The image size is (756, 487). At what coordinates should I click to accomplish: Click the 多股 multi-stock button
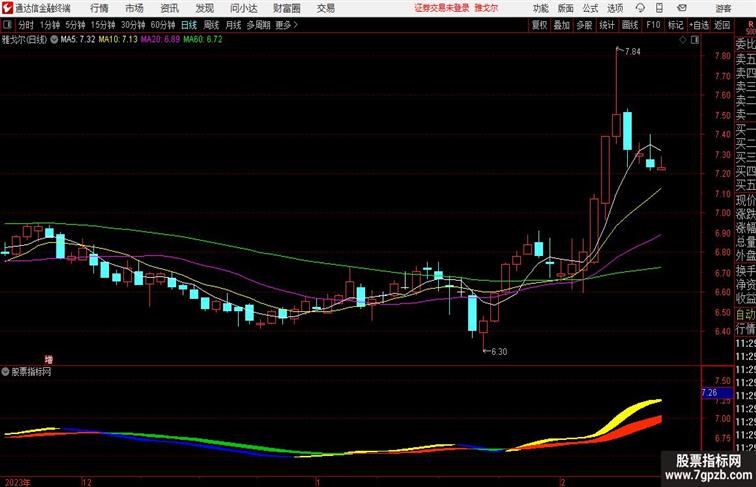tap(584, 25)
